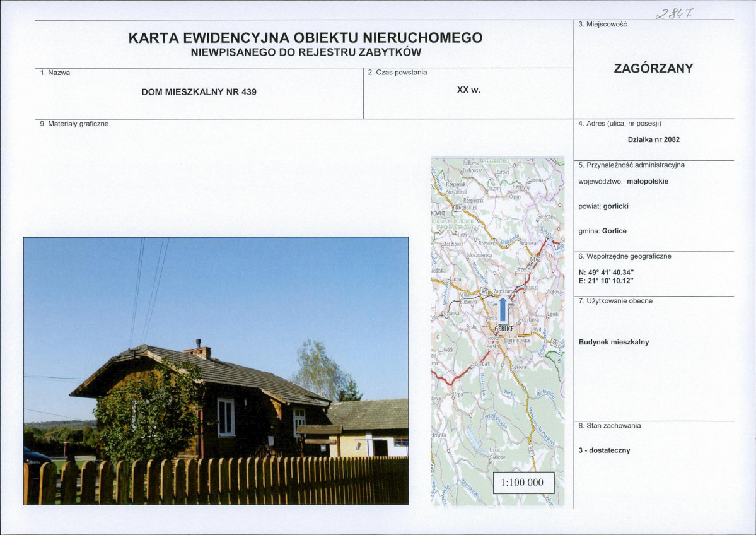Viewport: 756px width, 535px height.
Task: Select the label '5. Przynależność administracyjna'
Action: pos(631,165)
